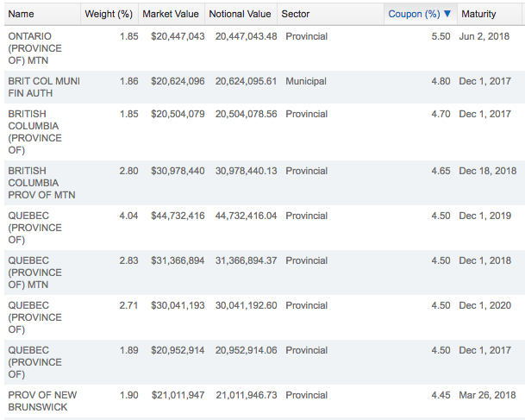Image resolution: width=525 pixels, height=420 pixels.
Task: Sort by the Notional Value column header
Action: 240,14
